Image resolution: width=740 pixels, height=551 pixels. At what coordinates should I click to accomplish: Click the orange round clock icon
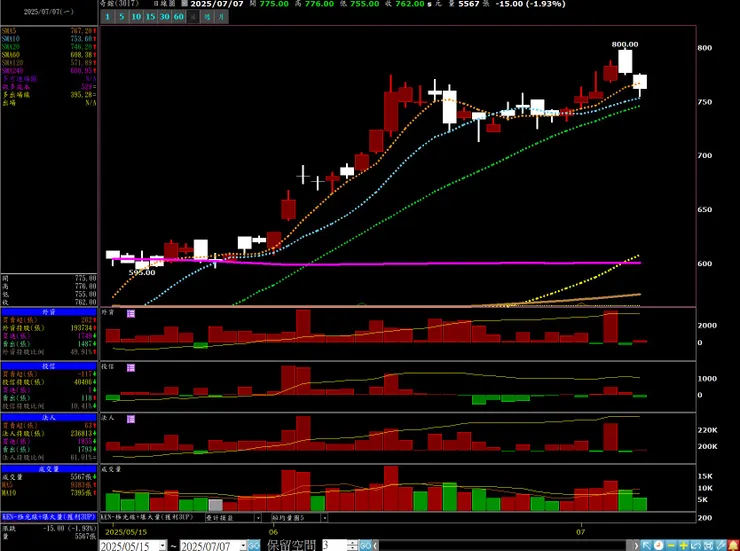[x=659, y=545]
